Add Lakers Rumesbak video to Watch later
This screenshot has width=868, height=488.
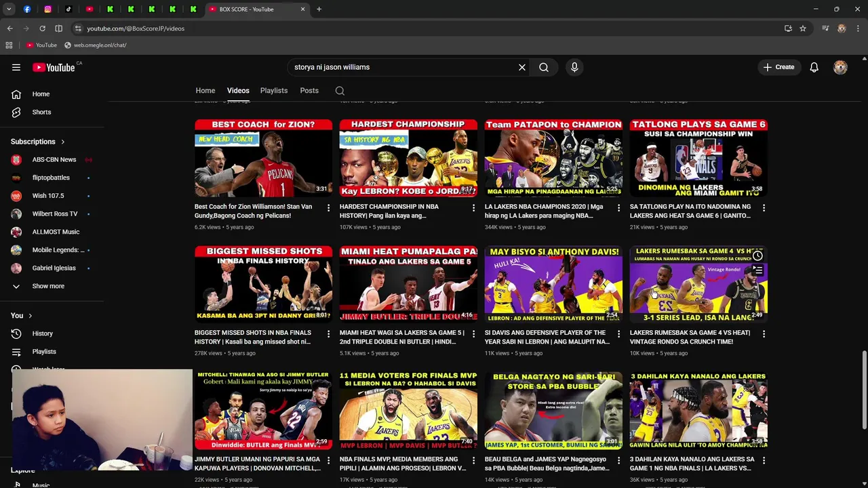point(757,256)
